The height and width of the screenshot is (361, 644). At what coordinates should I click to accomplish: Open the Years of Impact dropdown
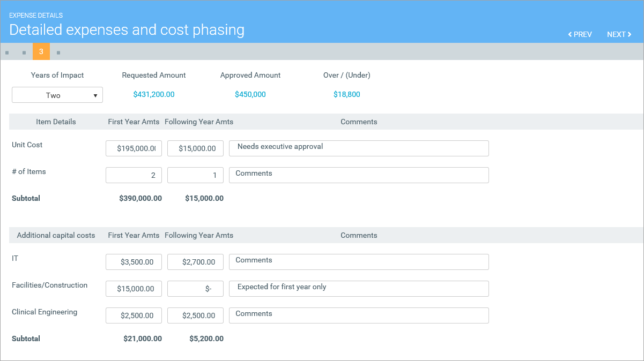(x=57, y=95)
